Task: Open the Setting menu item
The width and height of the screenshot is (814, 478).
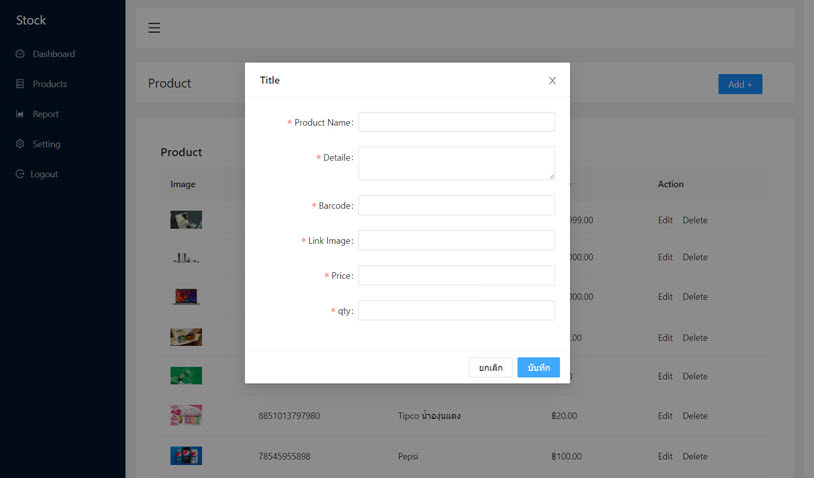Action: (x=46, y=144)
